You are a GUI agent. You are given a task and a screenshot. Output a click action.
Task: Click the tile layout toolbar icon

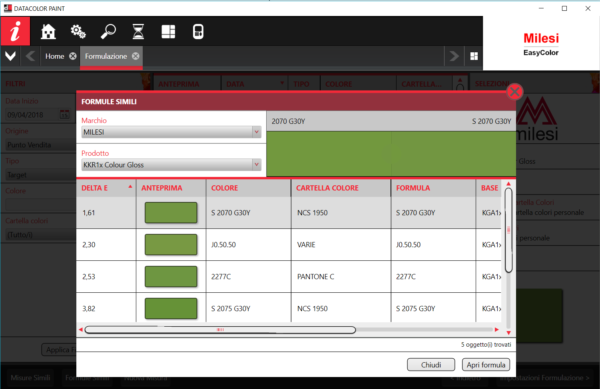pos(168,31)
